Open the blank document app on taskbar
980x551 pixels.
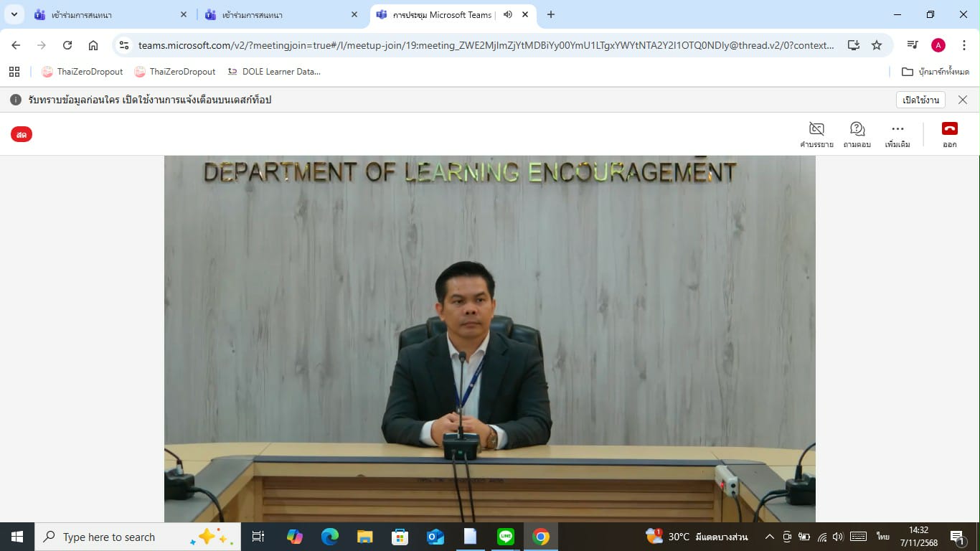coord(470,537)
